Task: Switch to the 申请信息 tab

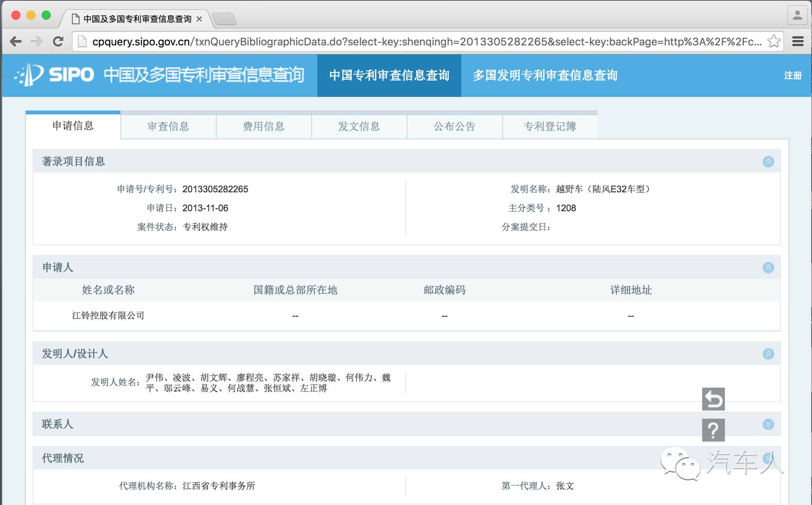Action: coord(73,126)
